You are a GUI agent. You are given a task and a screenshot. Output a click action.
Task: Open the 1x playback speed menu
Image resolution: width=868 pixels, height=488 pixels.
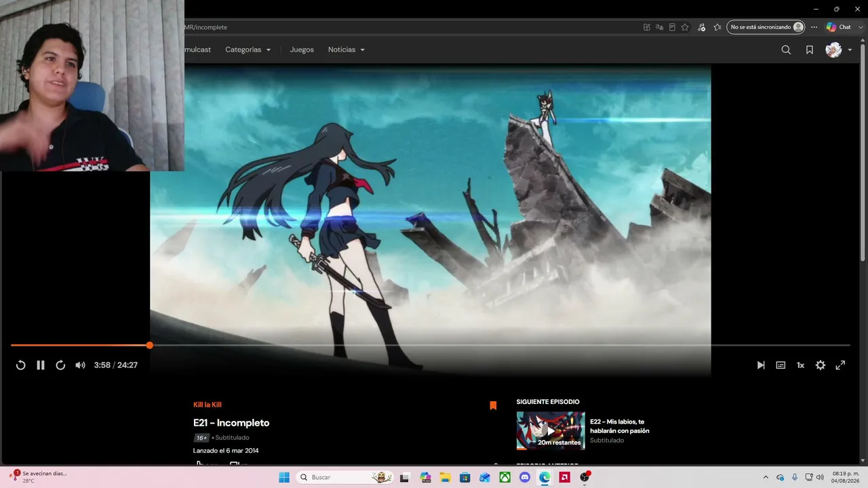coord(800,365)
